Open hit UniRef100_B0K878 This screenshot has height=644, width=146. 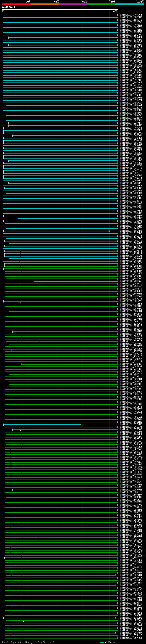[131, 590]
